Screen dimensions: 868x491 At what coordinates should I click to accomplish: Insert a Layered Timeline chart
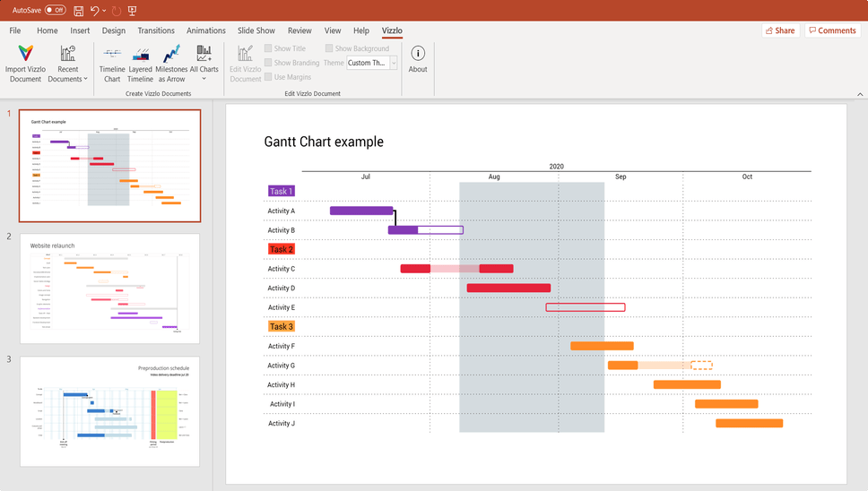click(x=141, y=54)
